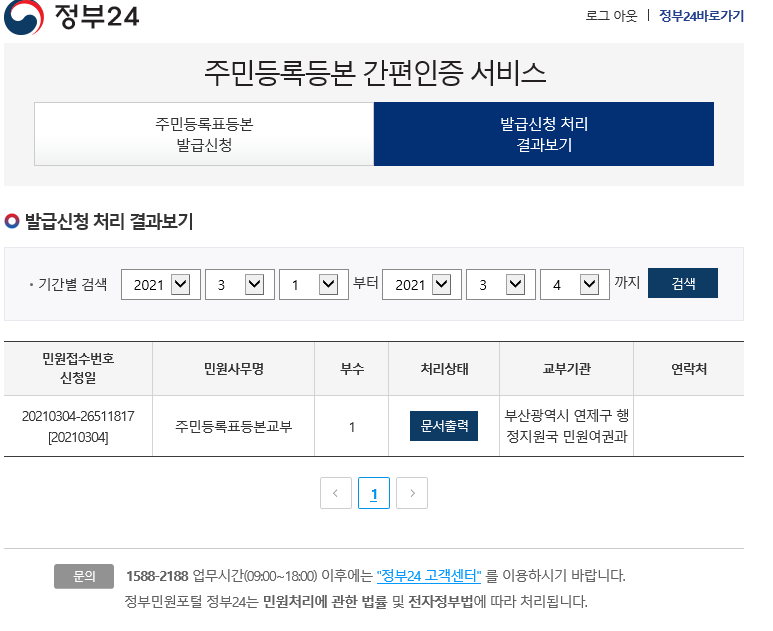Image resolution: width=773 pixels, height=631 pixels.
Task: Switch to 주민등록표등본 발급신청 tab
Action: 204,134
